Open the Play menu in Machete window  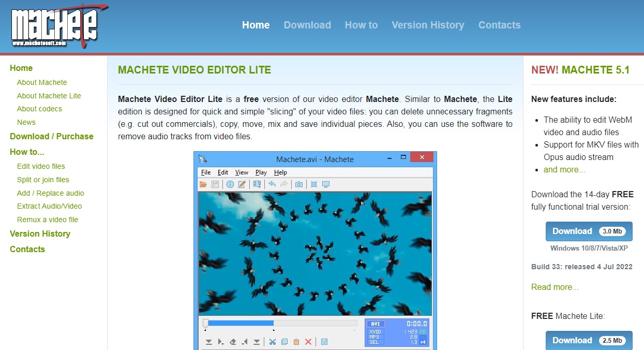[x=261, y=172]
